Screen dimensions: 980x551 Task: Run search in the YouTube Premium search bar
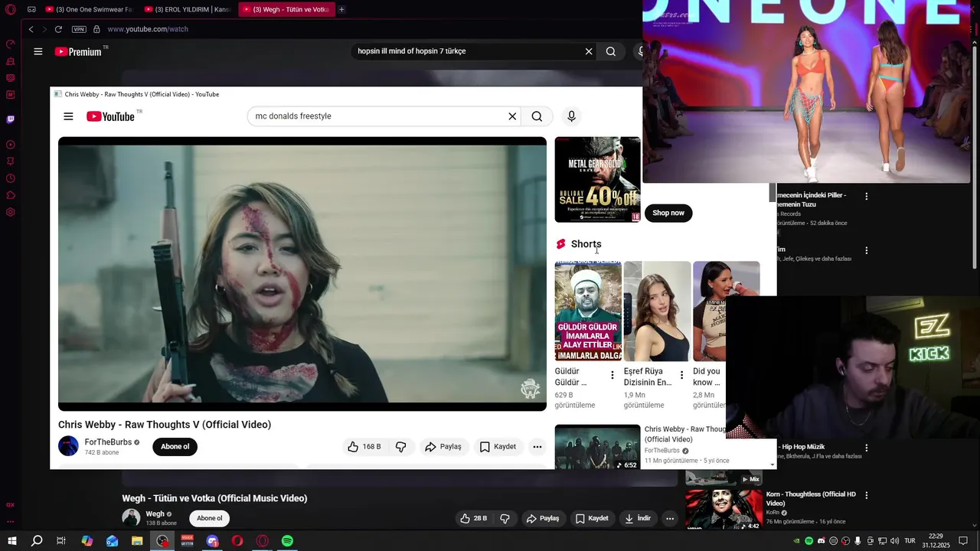pos(611,51)
